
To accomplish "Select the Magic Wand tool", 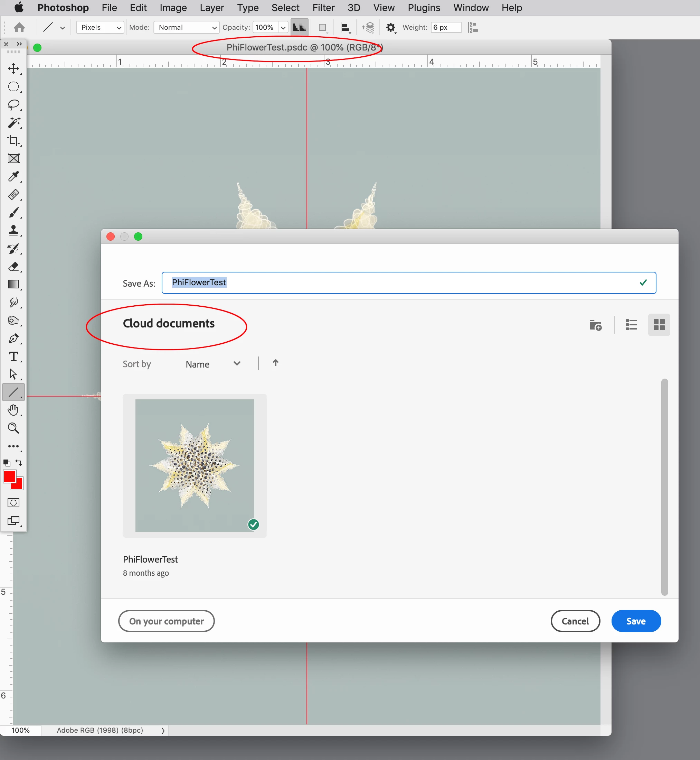I will (13, 122).
